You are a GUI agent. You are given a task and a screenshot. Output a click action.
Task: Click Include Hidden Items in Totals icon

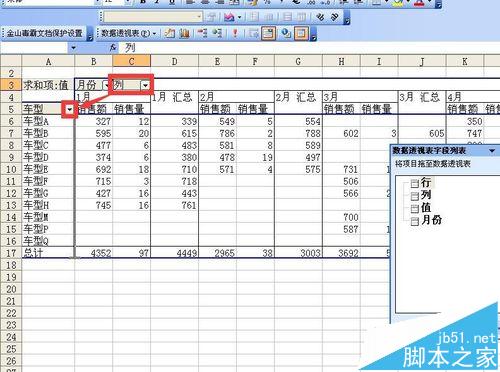[253, 33]
